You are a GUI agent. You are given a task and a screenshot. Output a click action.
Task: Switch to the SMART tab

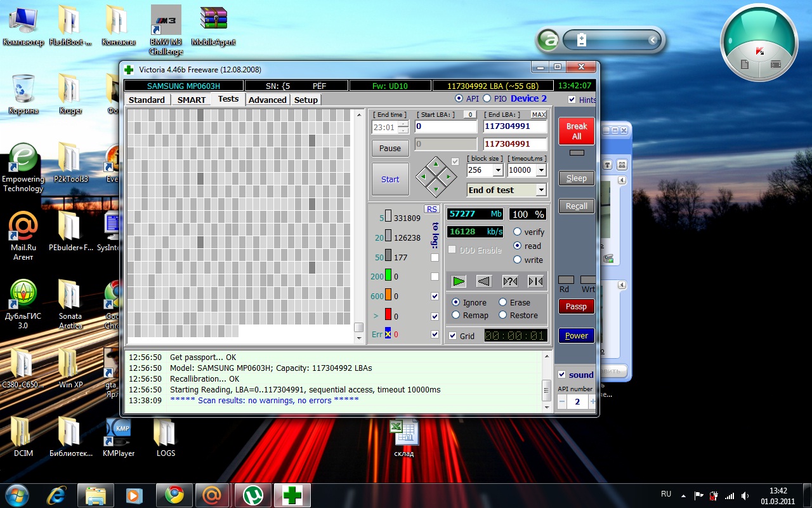tap(192, 100)
